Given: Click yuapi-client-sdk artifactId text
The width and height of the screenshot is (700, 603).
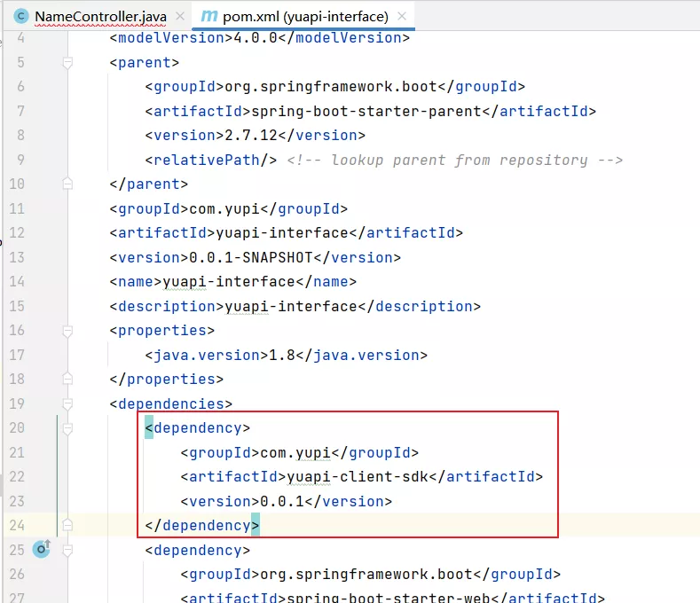Looking at the screenshot, I should (358, 477).
